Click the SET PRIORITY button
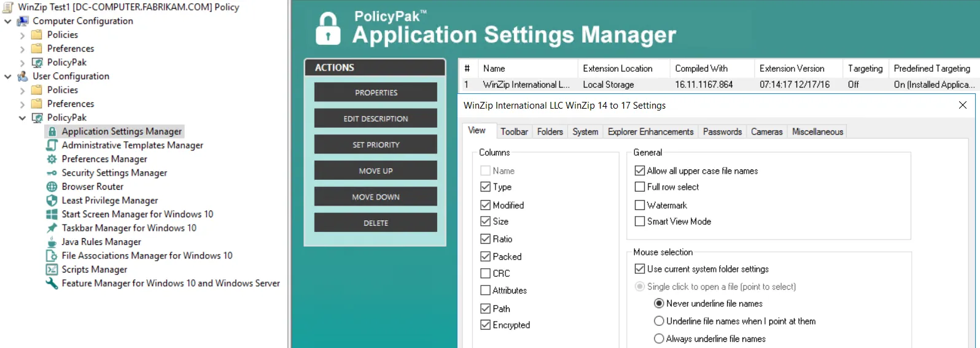The width and height of the screenshot is (980, 348). pyautogui.click(x=376, y=144)
